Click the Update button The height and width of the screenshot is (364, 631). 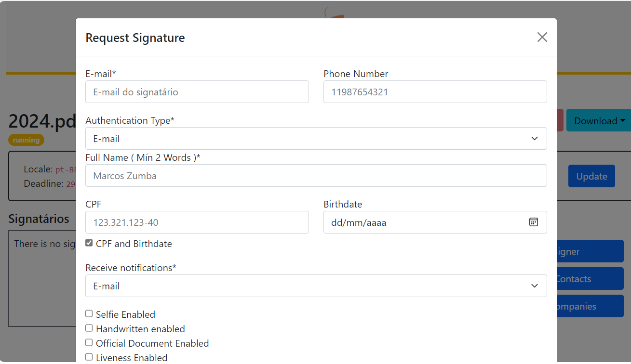(591, 176)
